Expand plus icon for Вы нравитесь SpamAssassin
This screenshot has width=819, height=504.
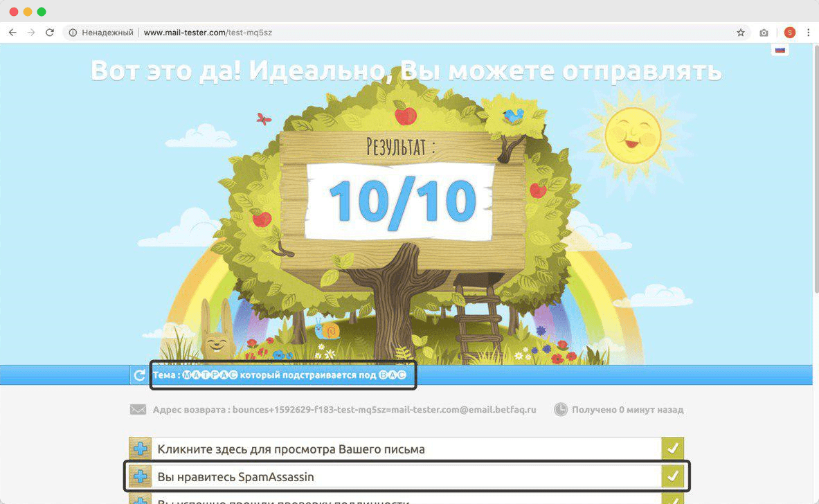(140, 476)
